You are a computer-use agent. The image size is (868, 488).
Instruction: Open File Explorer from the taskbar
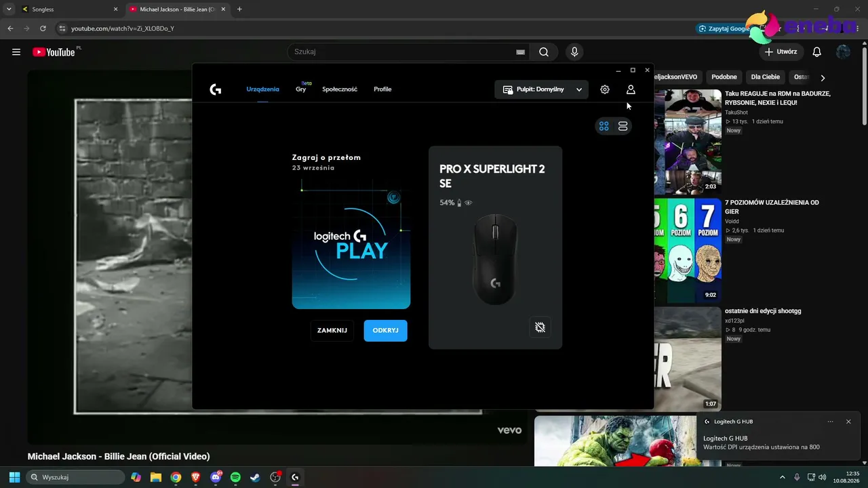coord(156,477)
